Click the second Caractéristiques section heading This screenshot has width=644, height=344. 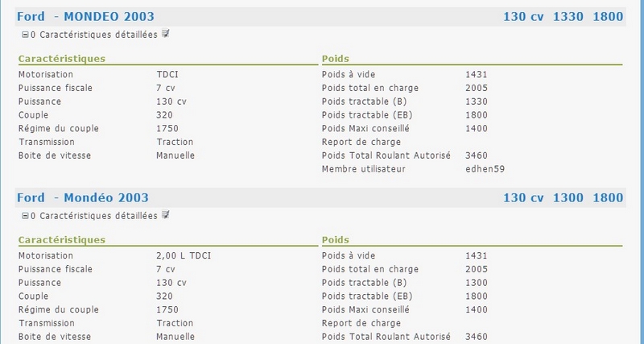click(x=62, y=240)
